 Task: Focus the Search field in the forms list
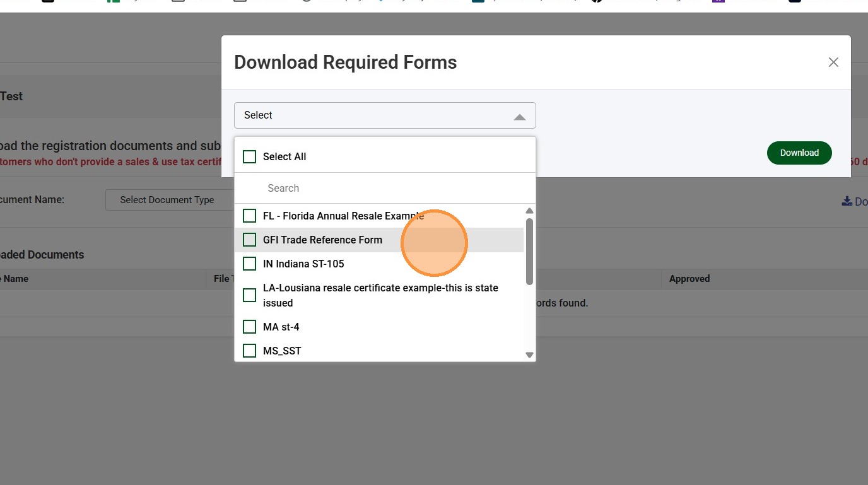pyautogui.click(x=385, y=188)
